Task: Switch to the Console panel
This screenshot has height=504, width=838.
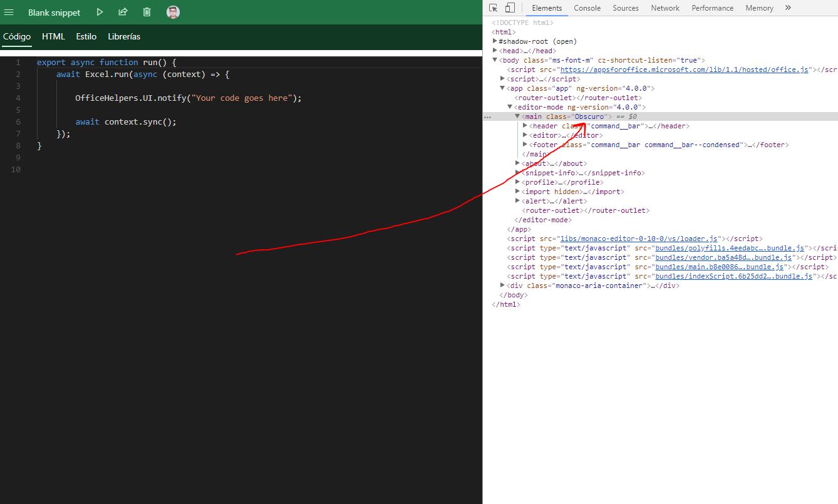Action: coord(587,8)
